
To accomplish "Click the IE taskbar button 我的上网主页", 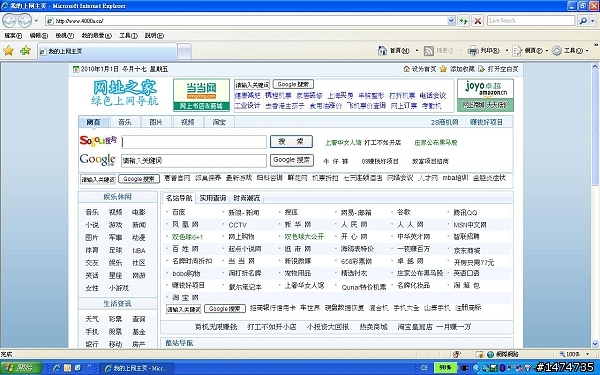I will pyautogui.click(x=137, y=368).
